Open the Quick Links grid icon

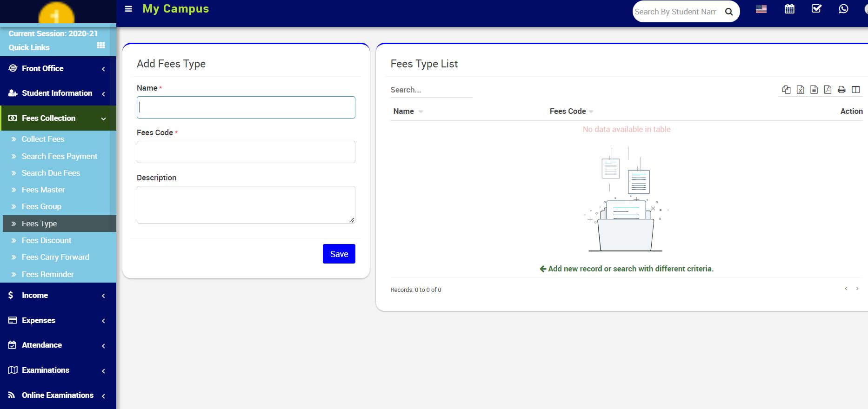100,46
